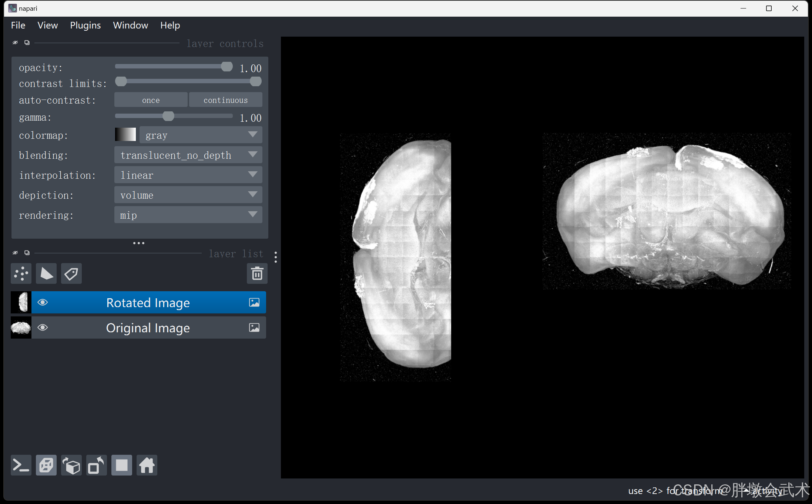Toggle grid view mode

pos(121,466)
